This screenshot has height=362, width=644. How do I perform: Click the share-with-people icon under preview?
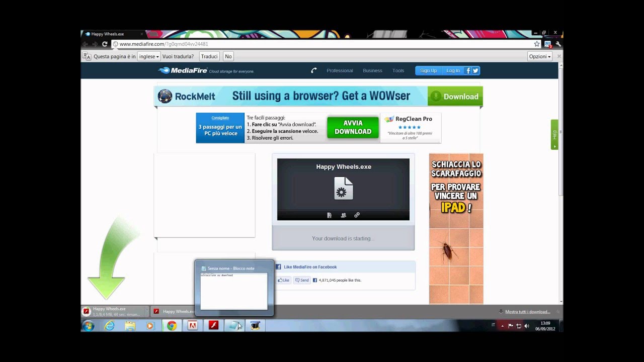point(343,215)
